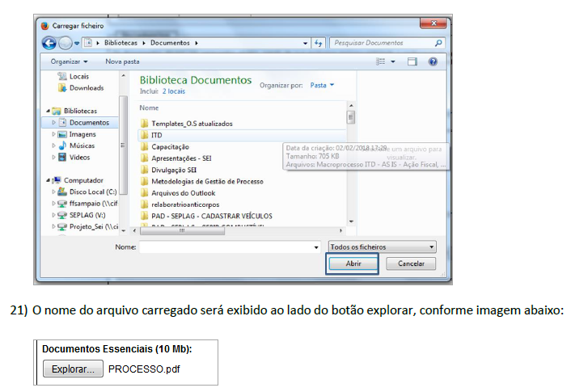Select the Arquivos do Outlook folder
Viewport: 571px width, 392px height.
(x=184, y=192)
